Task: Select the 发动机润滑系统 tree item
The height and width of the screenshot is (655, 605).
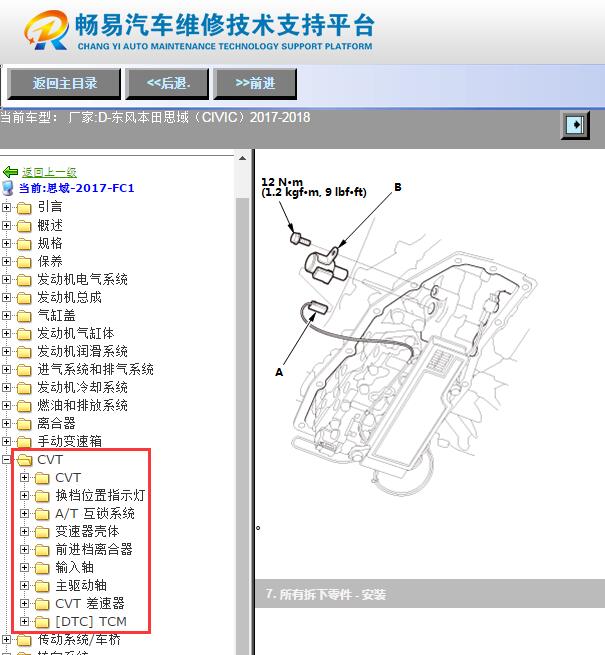Action: click(x=82, y=351)
